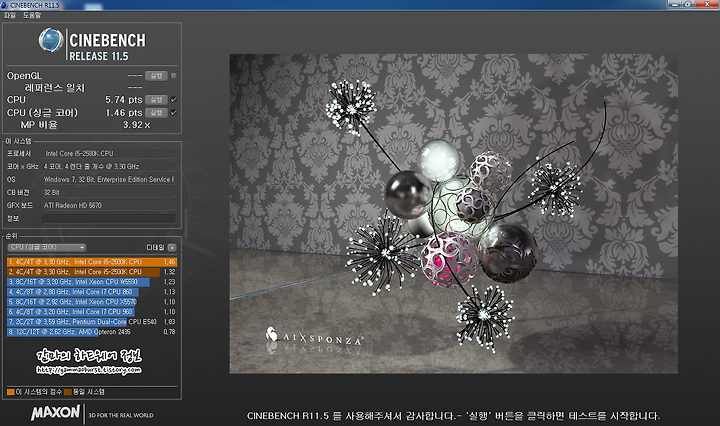Image resolution: width=720 pixels, height=426 pixels.
Task: Click the OS field showing Windows 7
Action: (109, 179)
